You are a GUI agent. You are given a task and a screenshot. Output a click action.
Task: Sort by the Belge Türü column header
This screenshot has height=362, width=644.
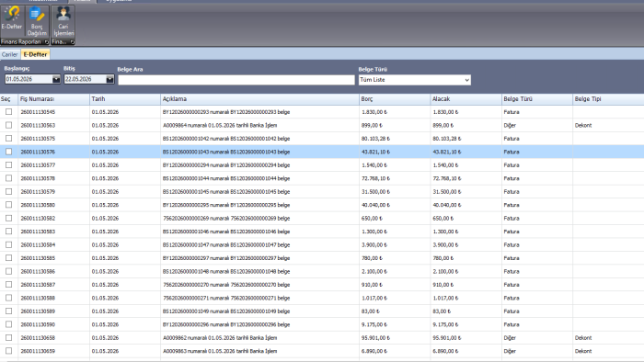(x=537, y=99)
